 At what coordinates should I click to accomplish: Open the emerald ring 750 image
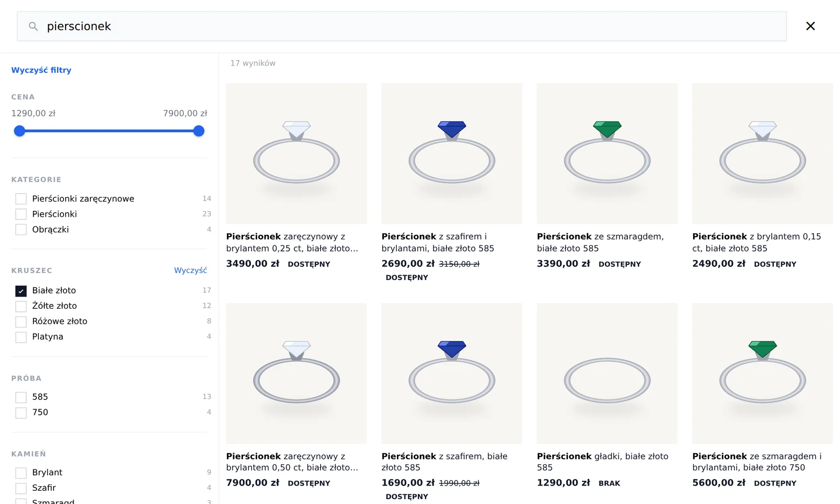(x=763, y=373)
